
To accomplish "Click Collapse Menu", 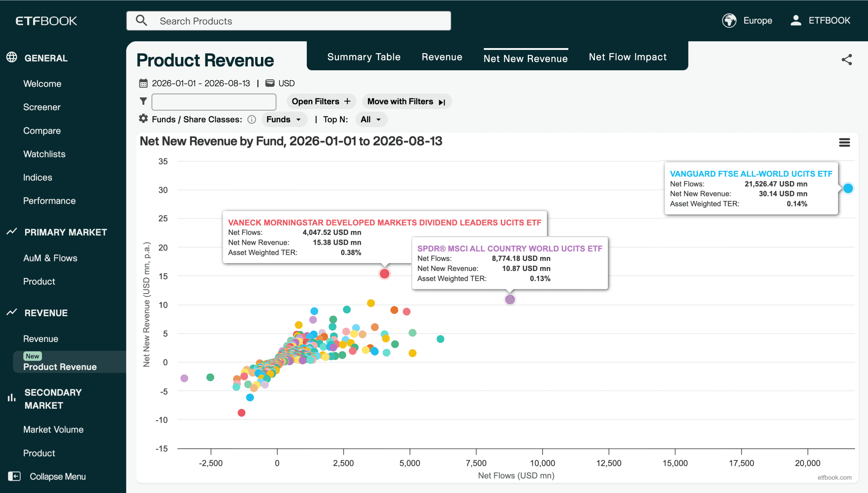I will click(x=58, y=476).
